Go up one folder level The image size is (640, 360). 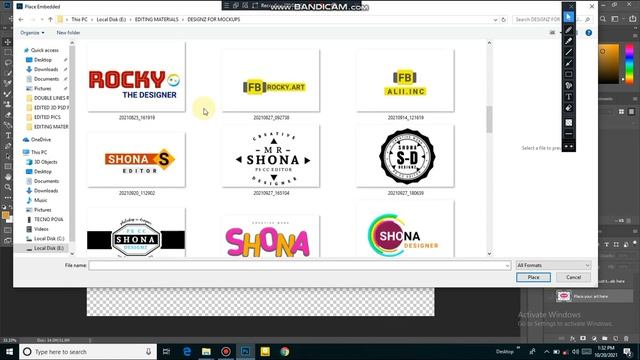coord(50,19)
